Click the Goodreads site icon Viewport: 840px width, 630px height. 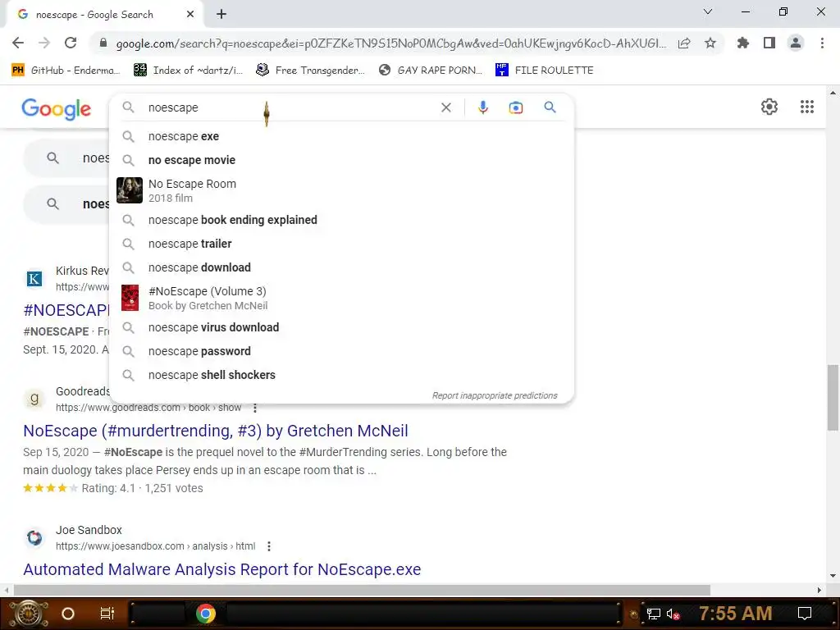[x=34, y=399]
